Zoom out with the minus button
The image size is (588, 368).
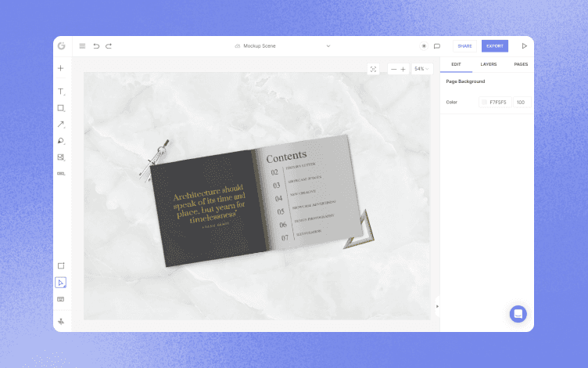click(393, 69)
